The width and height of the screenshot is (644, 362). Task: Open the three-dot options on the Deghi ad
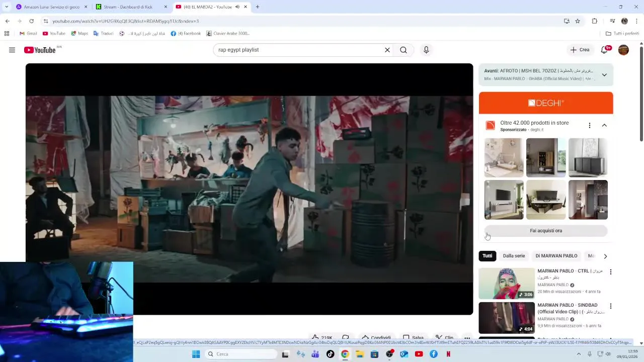point(590,125)
